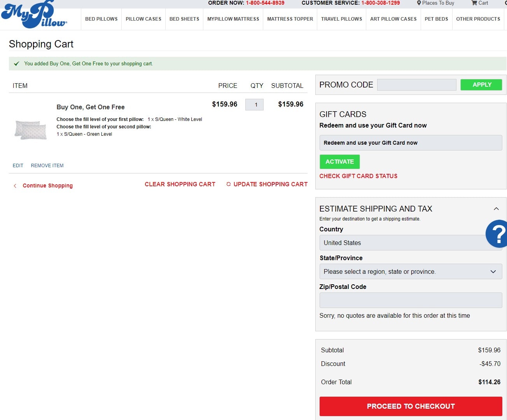This screenshot has height=420, width=507.
Task: Open the Art Pillow Cases menu
Action: pyautogui.click(x=393, y=19)
